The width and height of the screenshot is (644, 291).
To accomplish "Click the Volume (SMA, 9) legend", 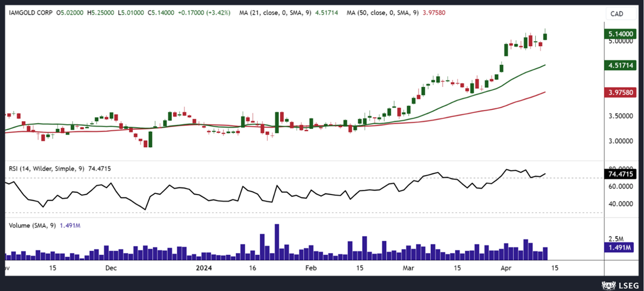I will click(x=33, y=225).
